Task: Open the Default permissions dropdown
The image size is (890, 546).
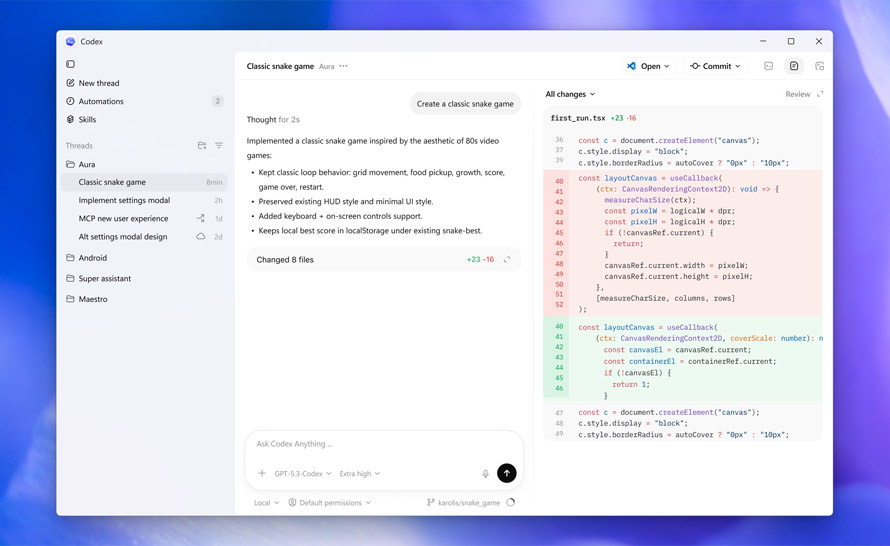Action: [330, 503]
